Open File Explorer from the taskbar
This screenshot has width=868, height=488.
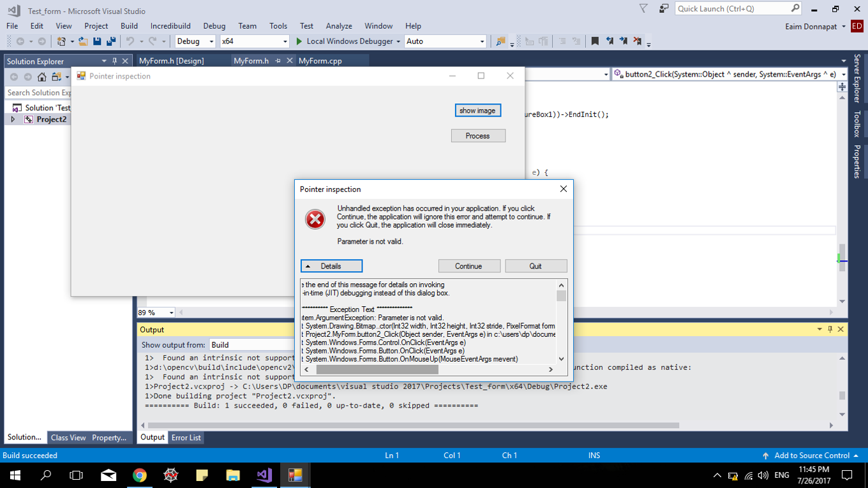[x=232, y=475]
